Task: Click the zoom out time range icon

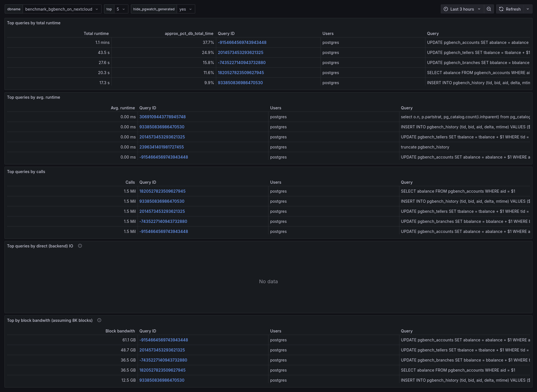Action: point(489,9)
